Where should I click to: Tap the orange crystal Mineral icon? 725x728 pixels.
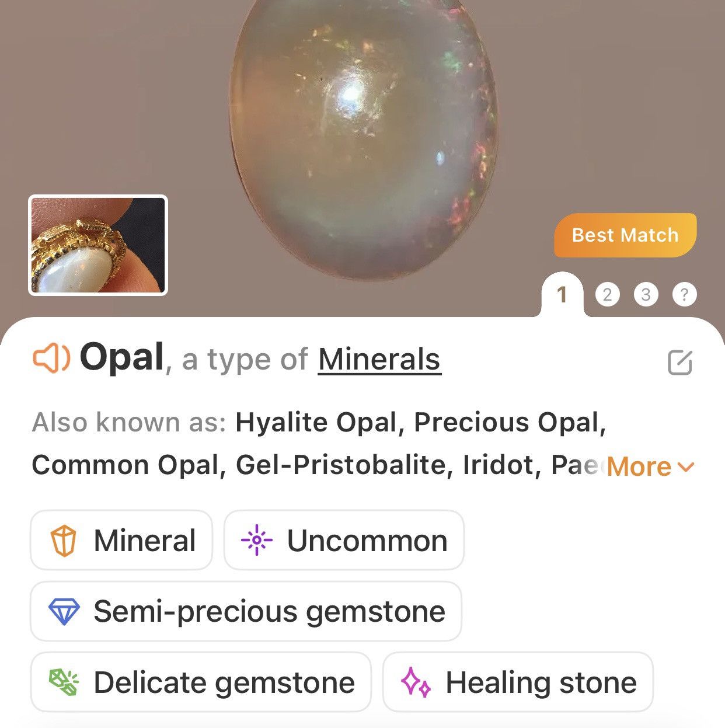click(x=63, y=541)
